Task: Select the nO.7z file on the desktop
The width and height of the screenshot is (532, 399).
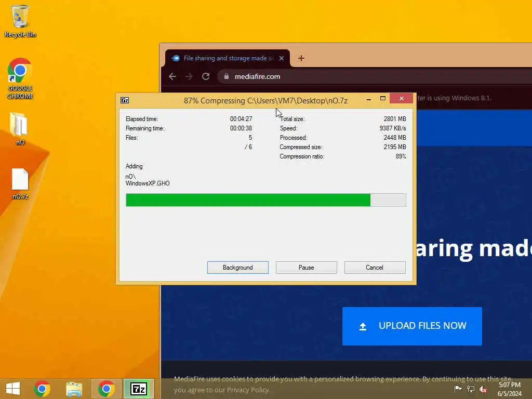Action: [x=20, y=184]
